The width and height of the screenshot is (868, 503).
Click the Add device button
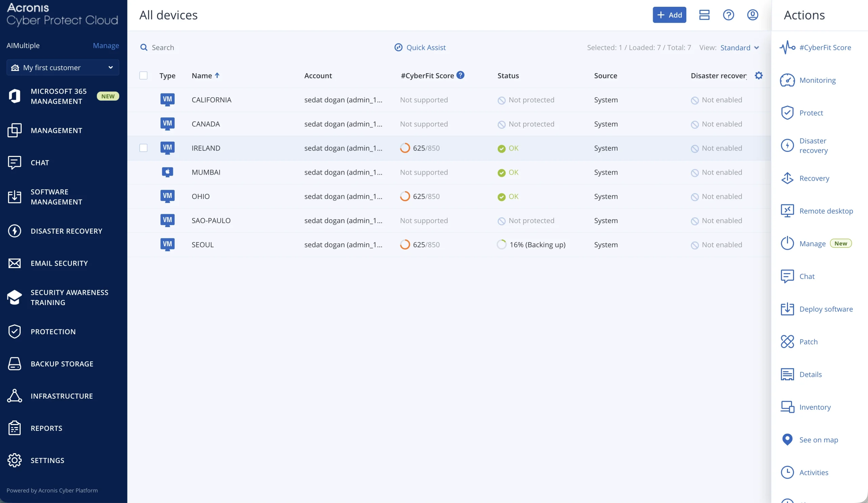click(669, 15)
